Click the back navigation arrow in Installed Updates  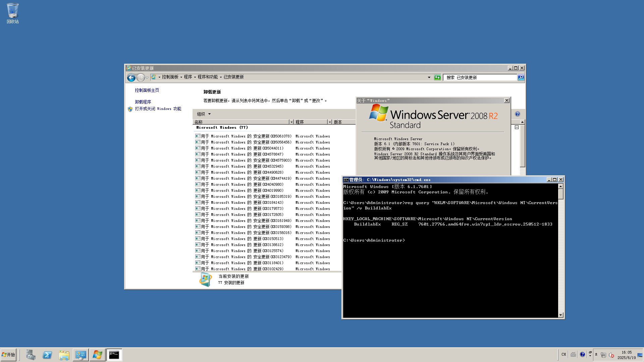(131, 78)
